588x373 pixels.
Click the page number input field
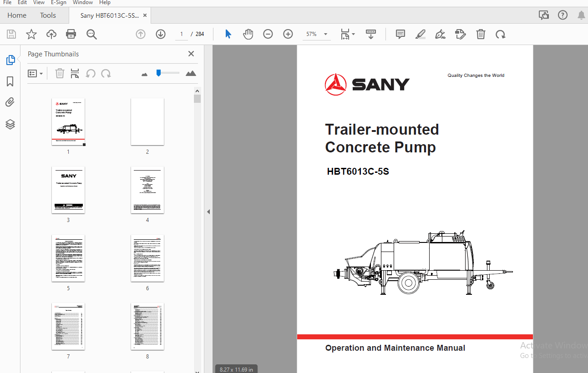pyautogui.click(x=181, y=34)
